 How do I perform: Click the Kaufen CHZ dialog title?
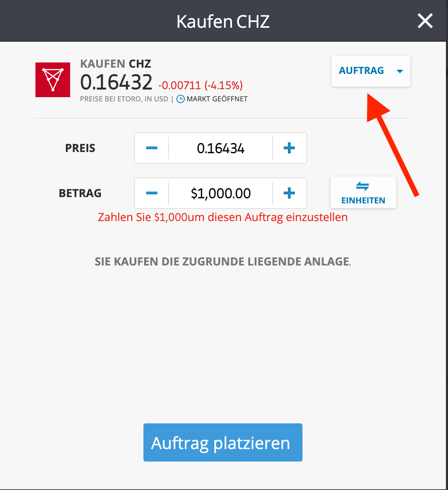coord(223,22)
